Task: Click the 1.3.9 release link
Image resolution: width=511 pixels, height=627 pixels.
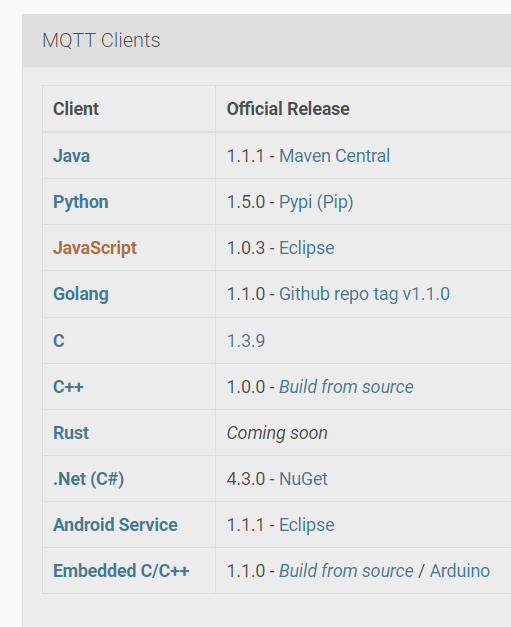Action: coord(246,341)
